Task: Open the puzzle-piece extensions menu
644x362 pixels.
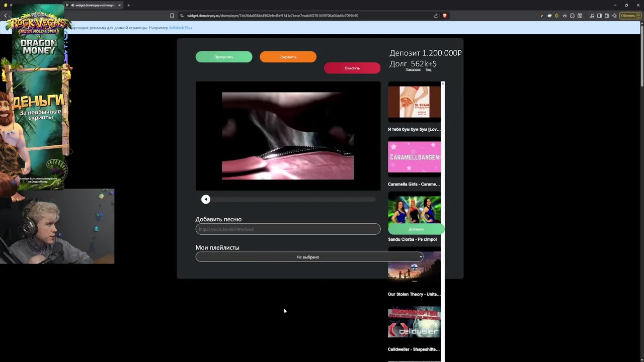Action: pyautogui.click(x=572, y=16)
